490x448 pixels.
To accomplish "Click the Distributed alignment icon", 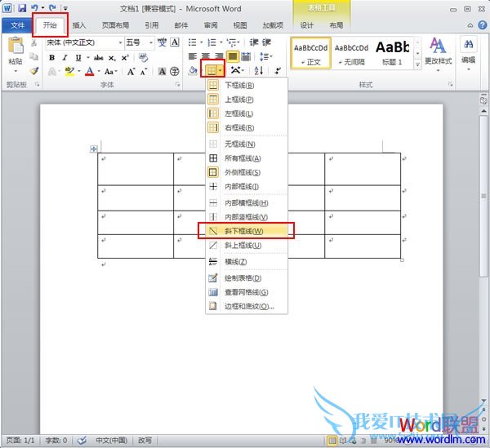I will click(247, 56).
